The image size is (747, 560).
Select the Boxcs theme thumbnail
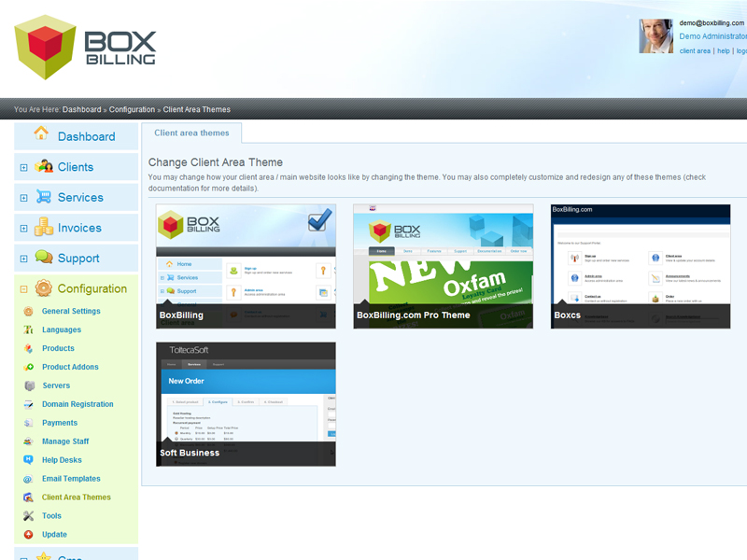pyautogui.click(x=641, y=266)
